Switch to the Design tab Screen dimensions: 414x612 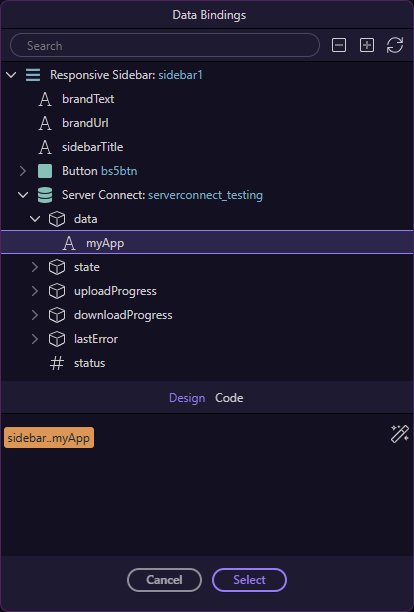tap(187, 398)
